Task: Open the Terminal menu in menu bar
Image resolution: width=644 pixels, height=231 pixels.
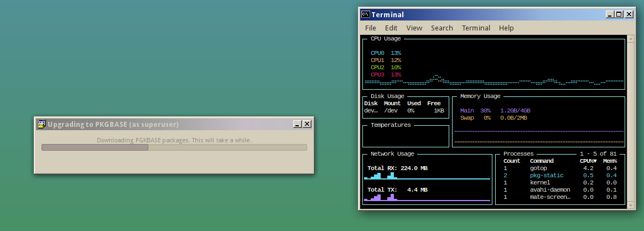Action: pos(476,28)
